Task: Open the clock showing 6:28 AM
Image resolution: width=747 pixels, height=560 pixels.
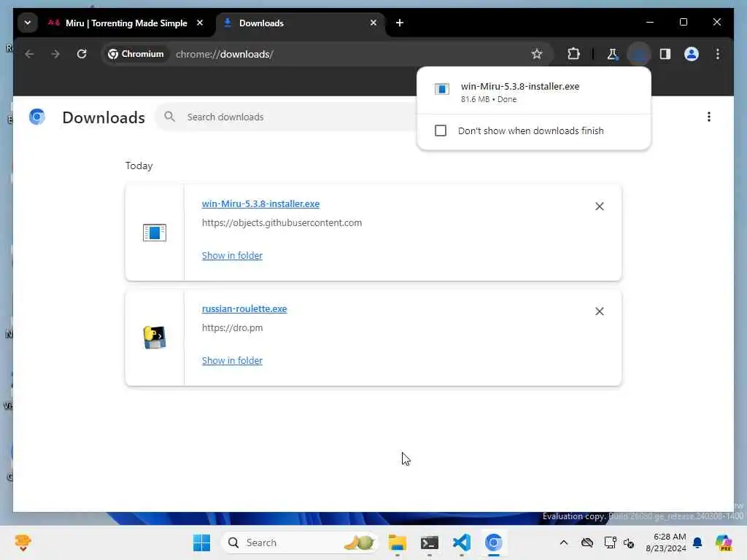Action: point(666,542)
